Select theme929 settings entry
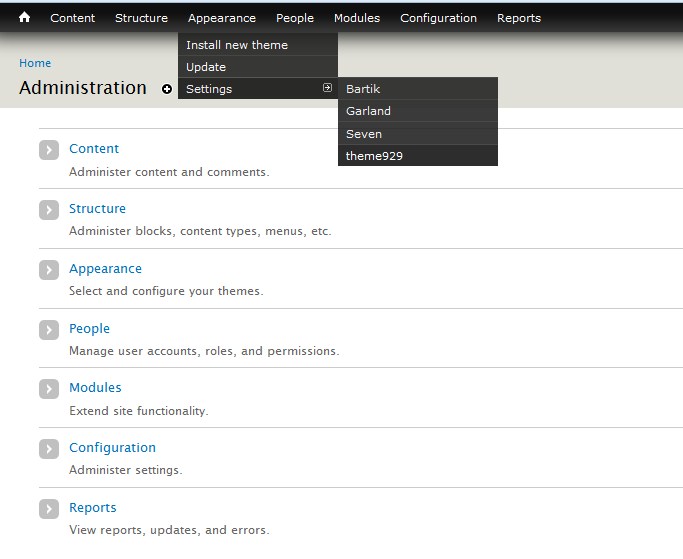This screenshot has width=683, height=559. (x=418, y=156)
